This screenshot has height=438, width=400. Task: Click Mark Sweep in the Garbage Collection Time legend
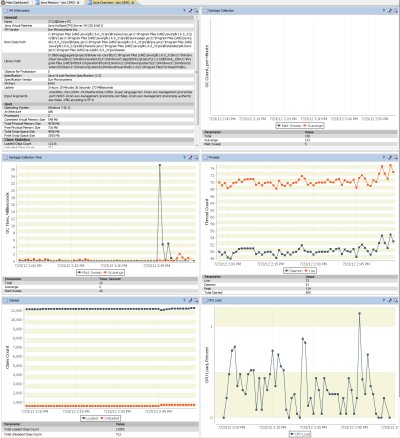tap(89, 272)
